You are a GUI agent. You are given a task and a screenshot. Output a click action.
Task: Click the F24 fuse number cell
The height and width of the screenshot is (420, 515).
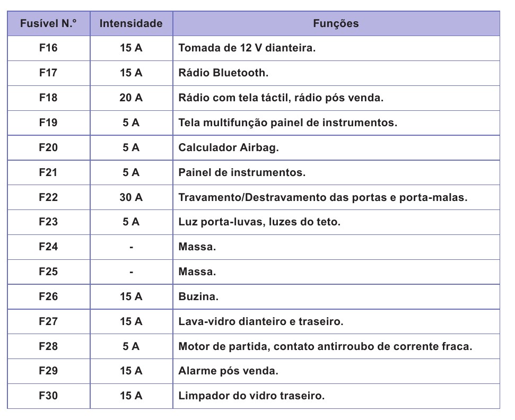(48, 247)
